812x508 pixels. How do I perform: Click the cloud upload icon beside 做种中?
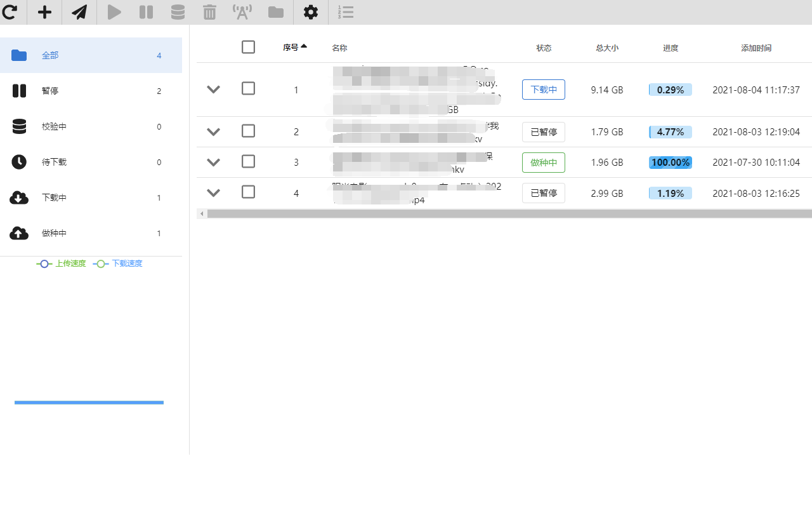19,234
